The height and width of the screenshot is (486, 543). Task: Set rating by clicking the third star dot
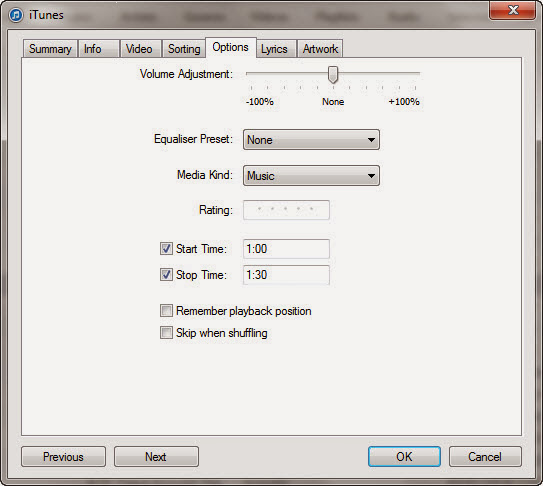(286, 209)
